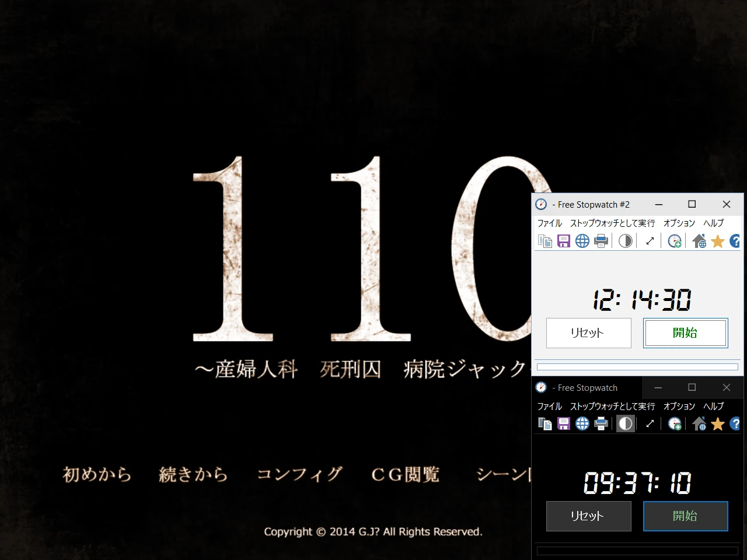The height and width of the screenshot is (560, 747).
Task: Click progress bar in Free Stopwatch #2
Action: click(x=637, y=367)
